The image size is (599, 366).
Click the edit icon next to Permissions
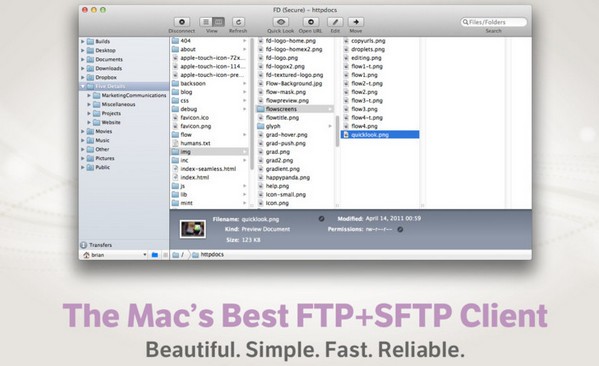coord(400,230)
